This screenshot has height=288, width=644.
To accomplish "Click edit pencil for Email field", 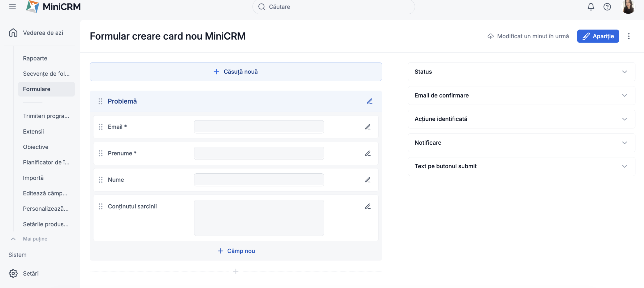I will (368, 127).
